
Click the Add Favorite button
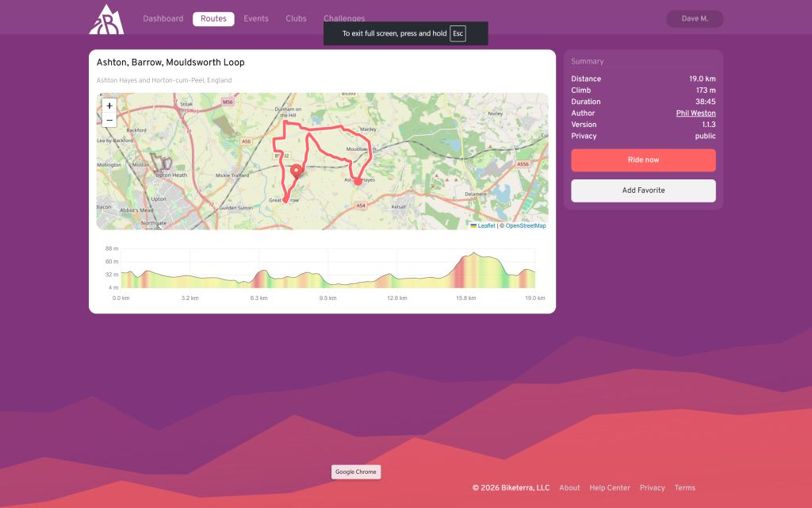pyautogui.click(x=643, y=190)
